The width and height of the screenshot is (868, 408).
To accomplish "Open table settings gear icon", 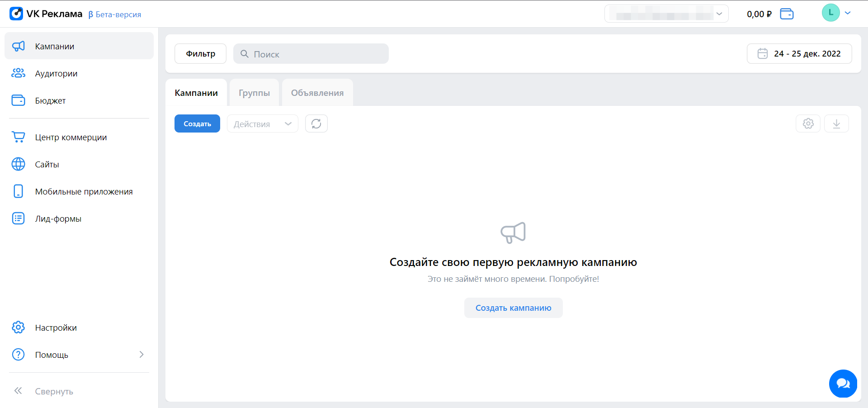I will pos(808,123).
